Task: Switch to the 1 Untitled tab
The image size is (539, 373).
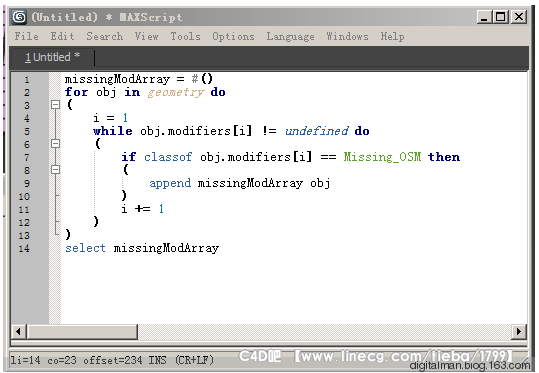Action: coord(53,57)
